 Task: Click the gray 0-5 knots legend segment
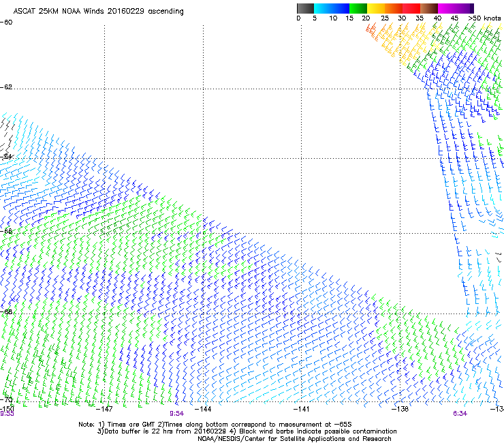pos(305,8)
